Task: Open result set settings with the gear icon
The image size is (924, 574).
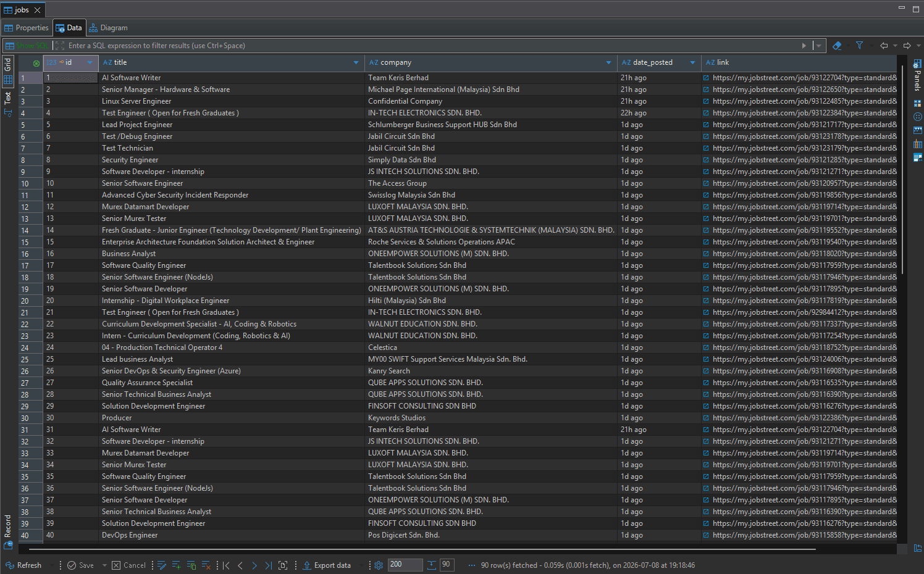Action: 379,565
